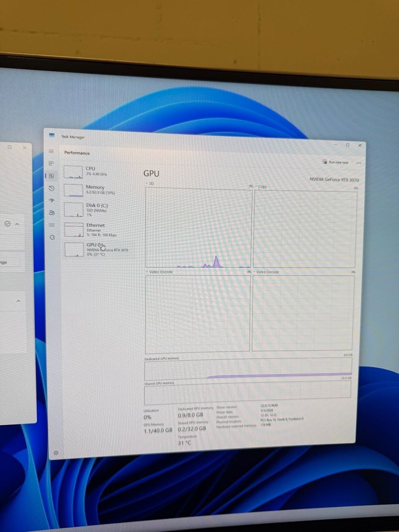
Task: Click the Physical location label
Action: point(229,421)
